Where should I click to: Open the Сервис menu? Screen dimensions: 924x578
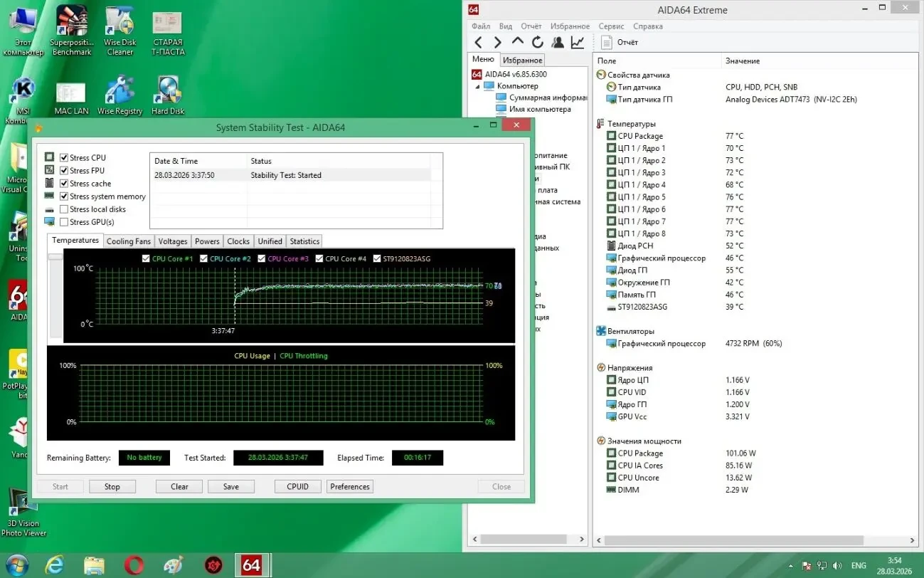pos(610,26)
